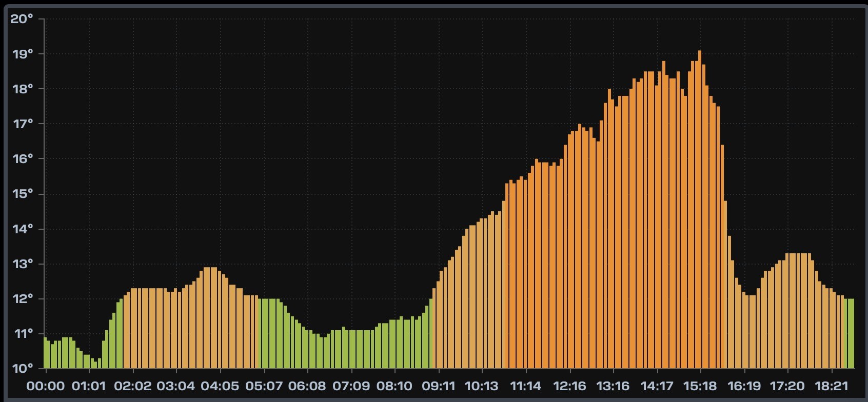
Task: Click the 20° y-axis label
Action: 22,19
